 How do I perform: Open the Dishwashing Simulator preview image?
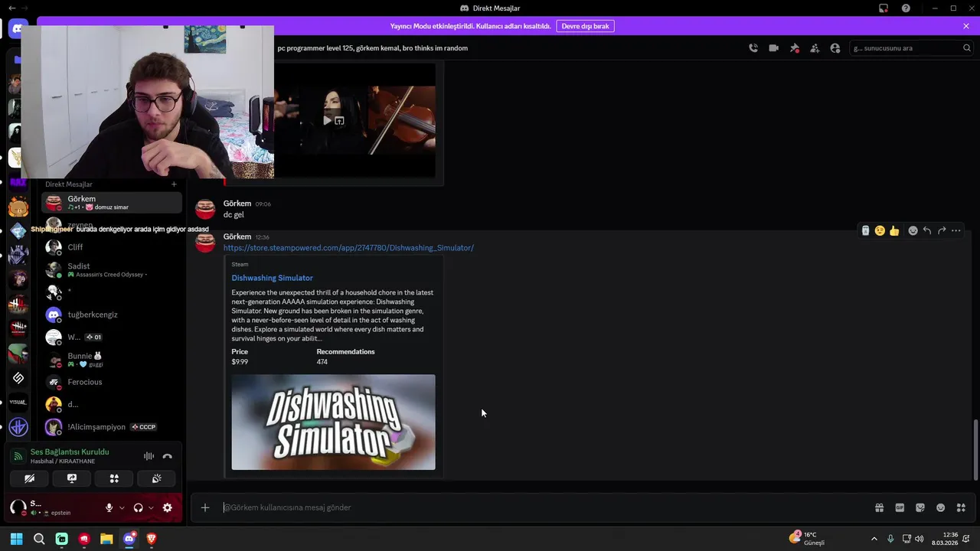[x=333, y=422]
